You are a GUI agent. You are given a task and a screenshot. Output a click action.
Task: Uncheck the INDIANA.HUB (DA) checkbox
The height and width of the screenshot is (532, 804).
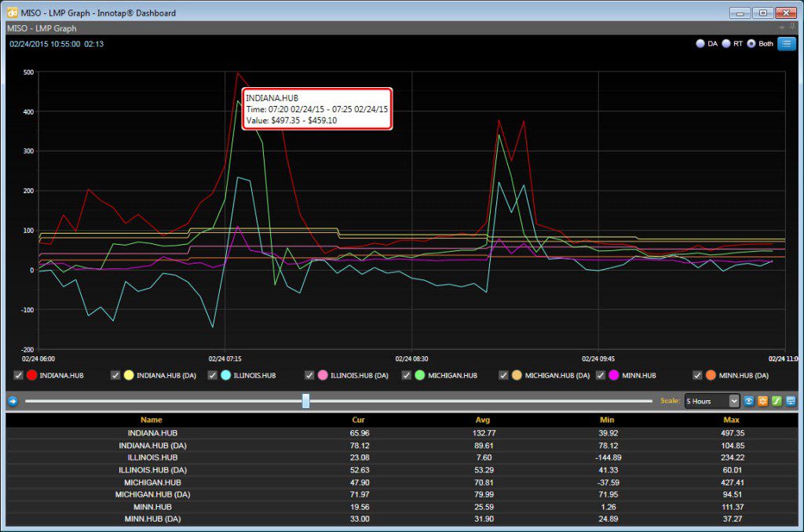click(115, 375)
